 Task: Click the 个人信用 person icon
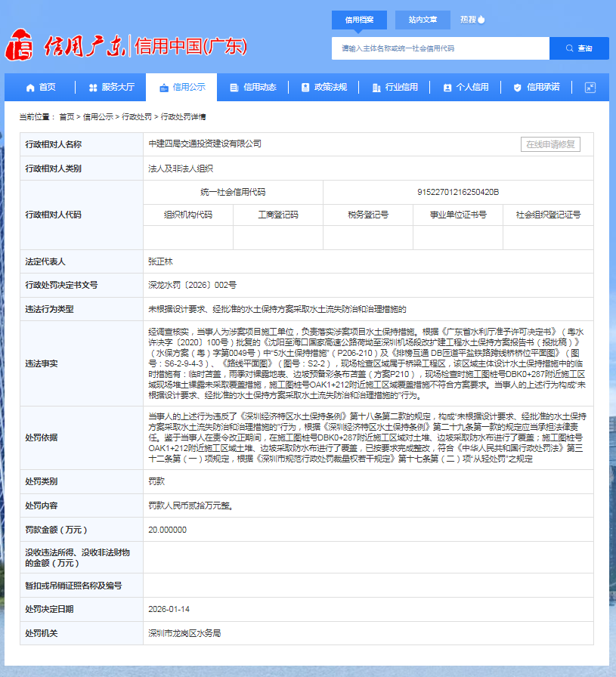click(x=447, y=88)
